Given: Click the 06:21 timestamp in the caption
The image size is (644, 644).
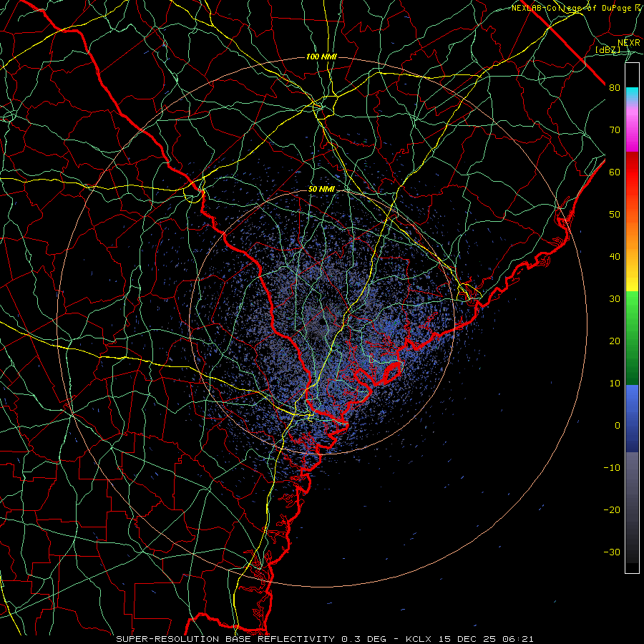Looking at the screenshot, I should click(517, 639).
